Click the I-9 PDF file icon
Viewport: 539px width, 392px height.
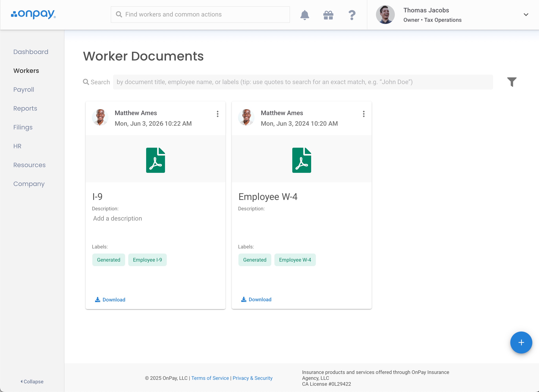(155, 160)
